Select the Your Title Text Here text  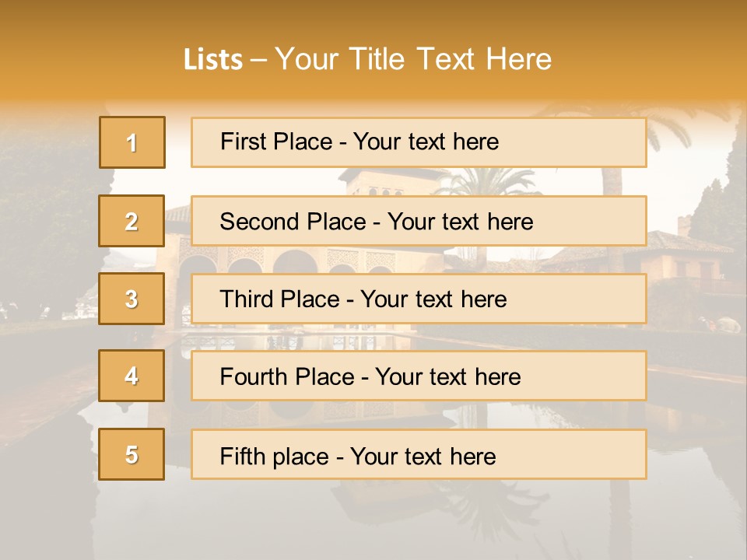point(413,59)
